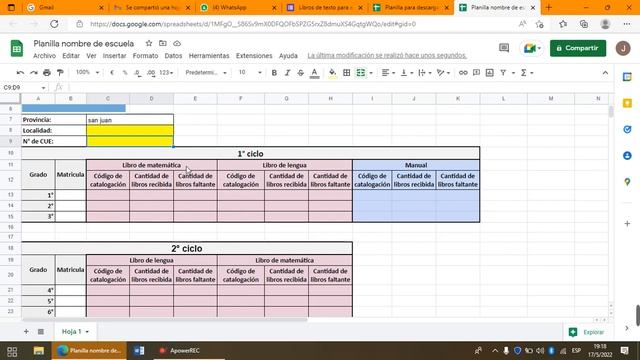This screenshot has width=640, height=360.
Task: Activate the paint format tool
Action: (x=60, y=73)
